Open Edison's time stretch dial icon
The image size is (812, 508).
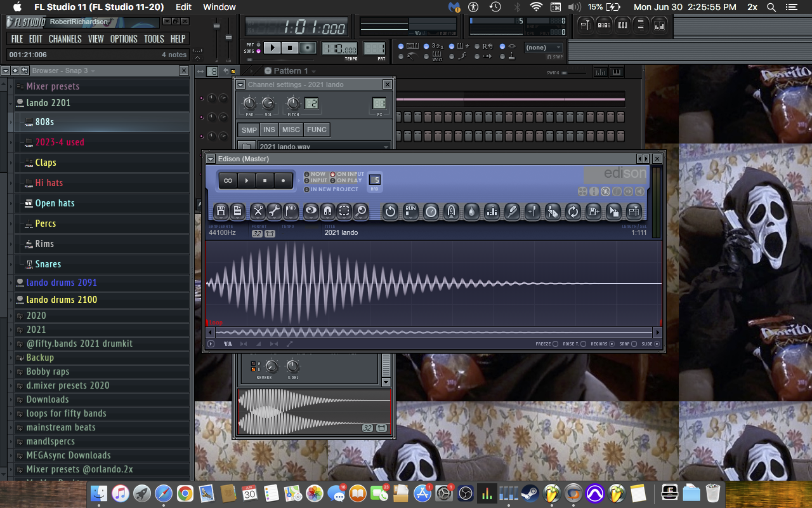[x=431, y=211]
